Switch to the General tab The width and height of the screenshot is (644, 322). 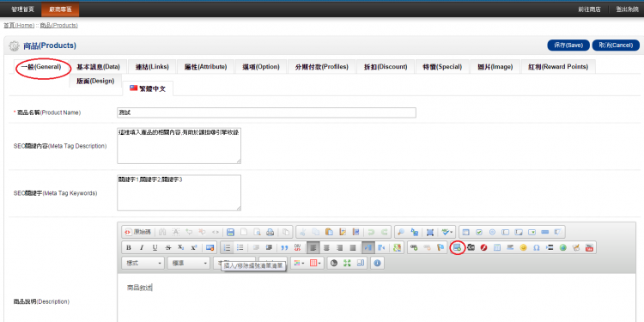(41, 66)
